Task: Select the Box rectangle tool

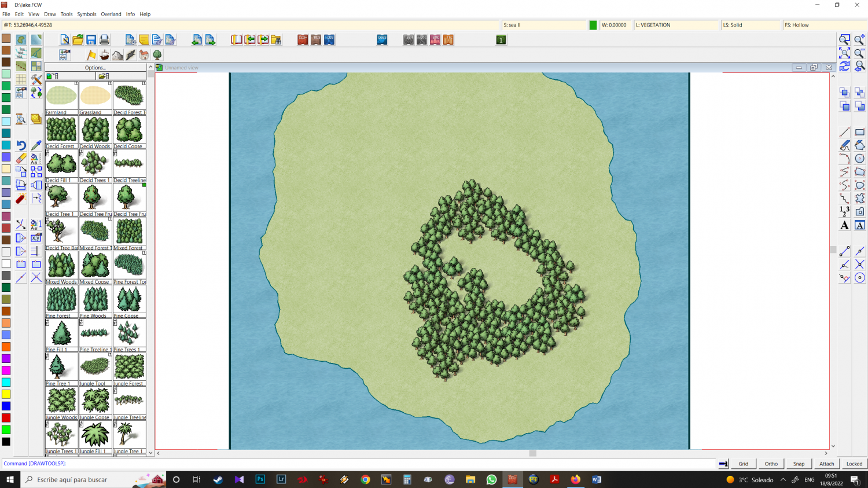Action: 860,132
